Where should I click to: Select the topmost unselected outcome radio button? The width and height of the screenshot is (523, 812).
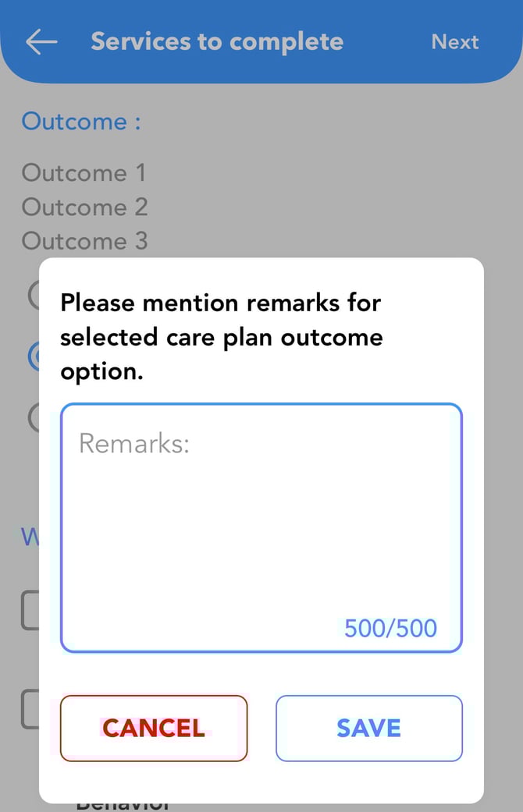coord(33,294)
